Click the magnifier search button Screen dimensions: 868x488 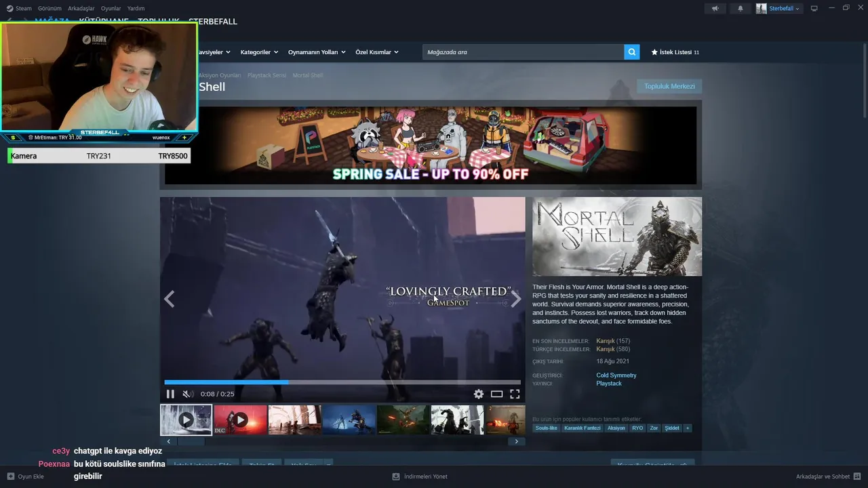(x=632, y=52)
